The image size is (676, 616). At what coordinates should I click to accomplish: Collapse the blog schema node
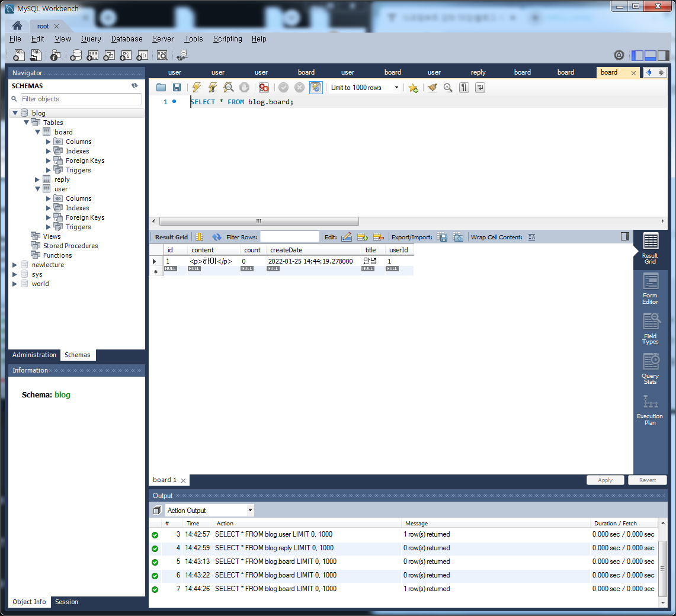coord(15,113)
